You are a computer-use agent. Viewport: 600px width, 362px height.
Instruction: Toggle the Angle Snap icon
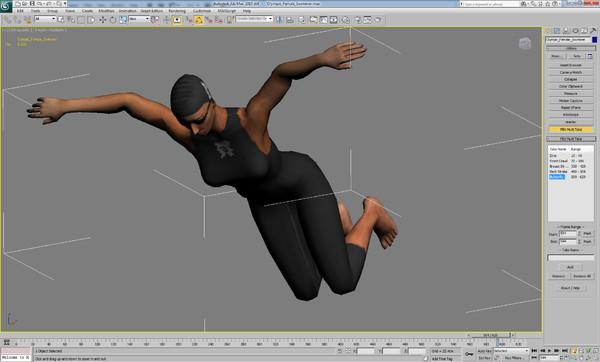point(198,20)
